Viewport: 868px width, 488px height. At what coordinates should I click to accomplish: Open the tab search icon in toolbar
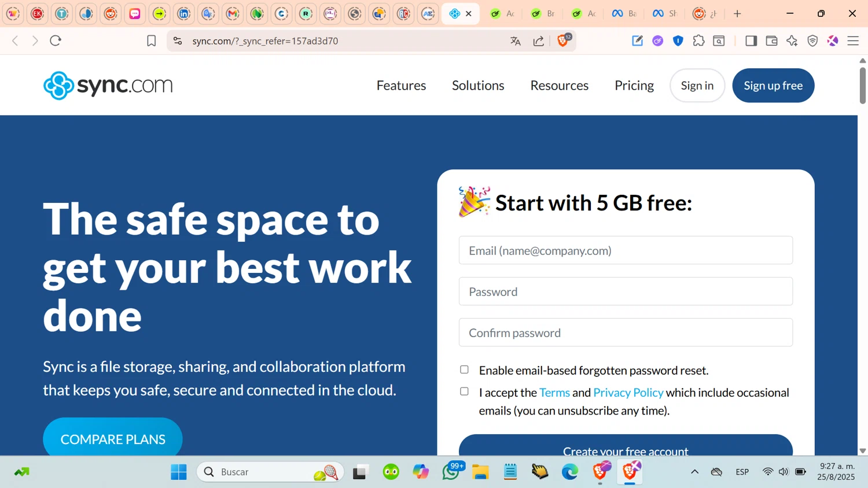719,40
